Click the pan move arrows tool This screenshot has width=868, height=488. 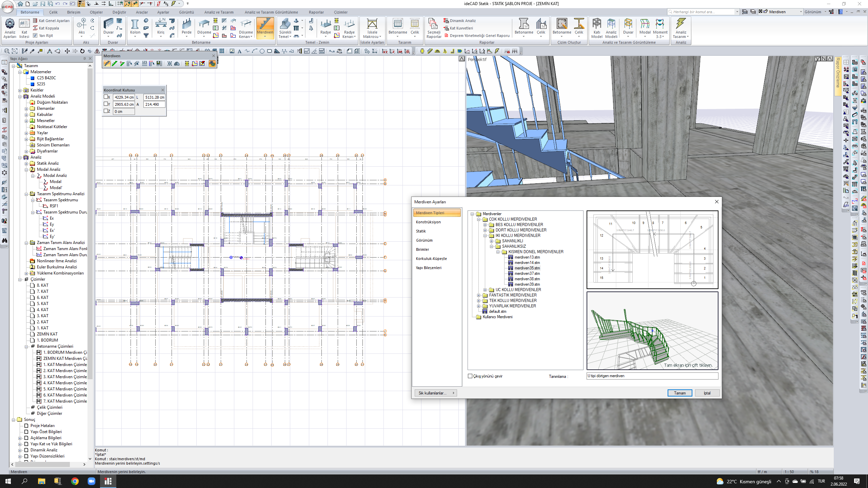tap(67, 51)
